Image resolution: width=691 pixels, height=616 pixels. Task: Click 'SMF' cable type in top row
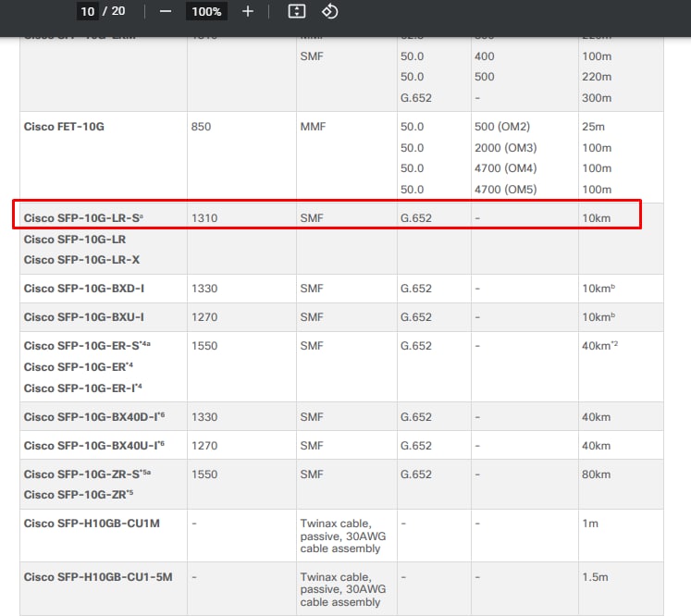pyautogui.click(x=312, y=56)
